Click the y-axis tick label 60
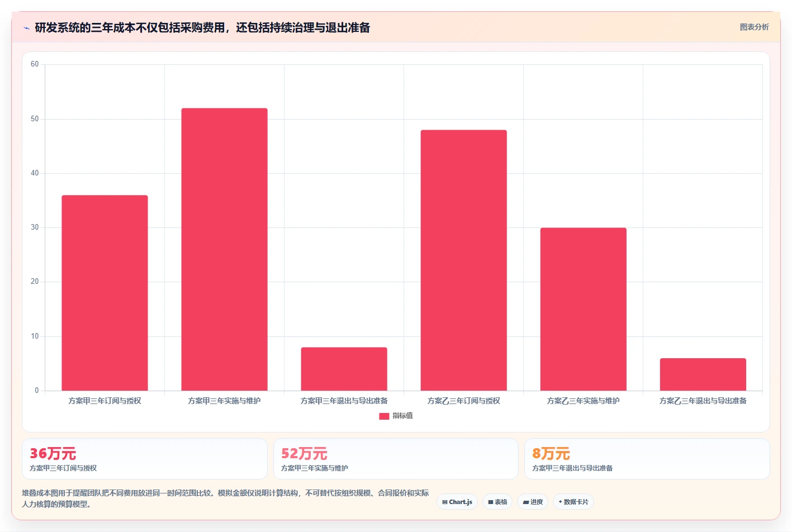 35,64
